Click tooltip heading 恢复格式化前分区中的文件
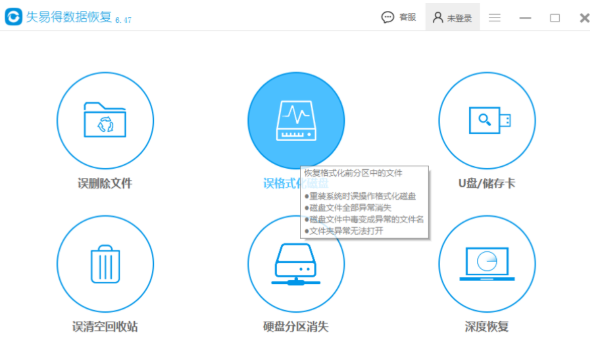 (353, 173)
